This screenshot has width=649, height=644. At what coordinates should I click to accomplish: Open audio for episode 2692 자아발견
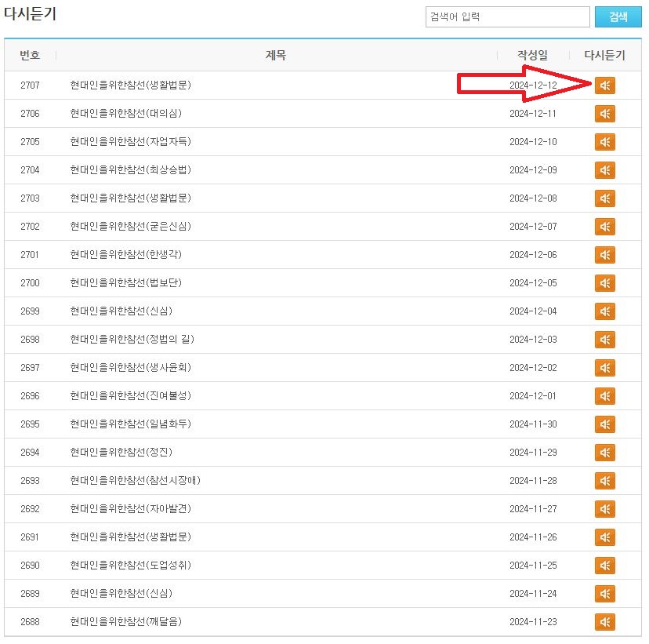click(604, 508)
